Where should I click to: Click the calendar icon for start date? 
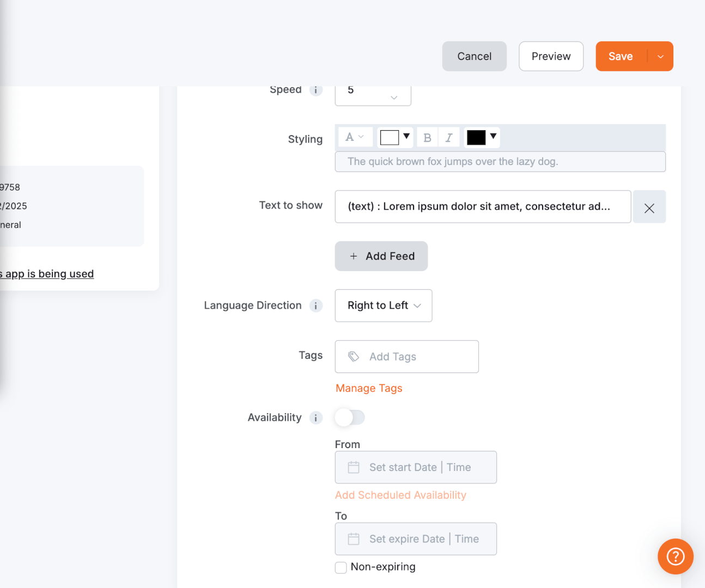(x=354, y=467)
